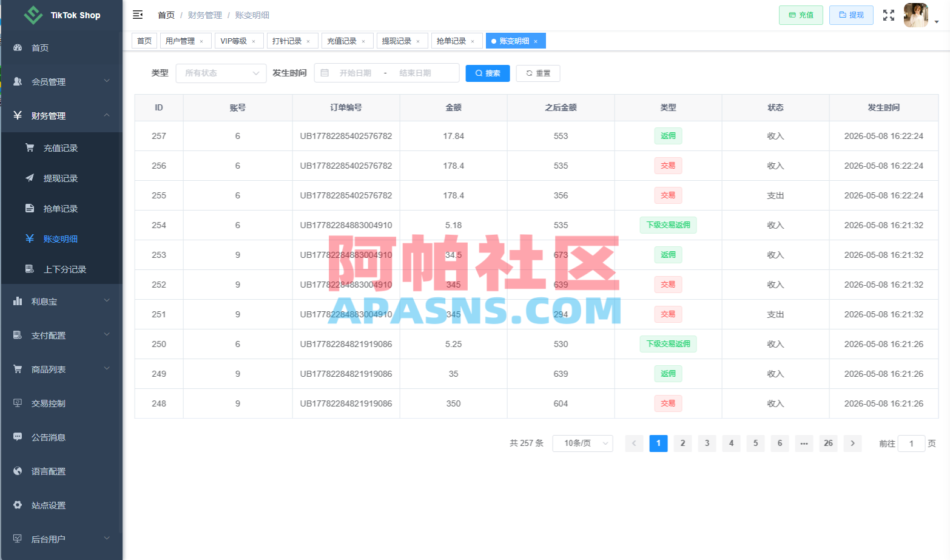
Task: Click the 前往 page number input
Action: (911, 444)
